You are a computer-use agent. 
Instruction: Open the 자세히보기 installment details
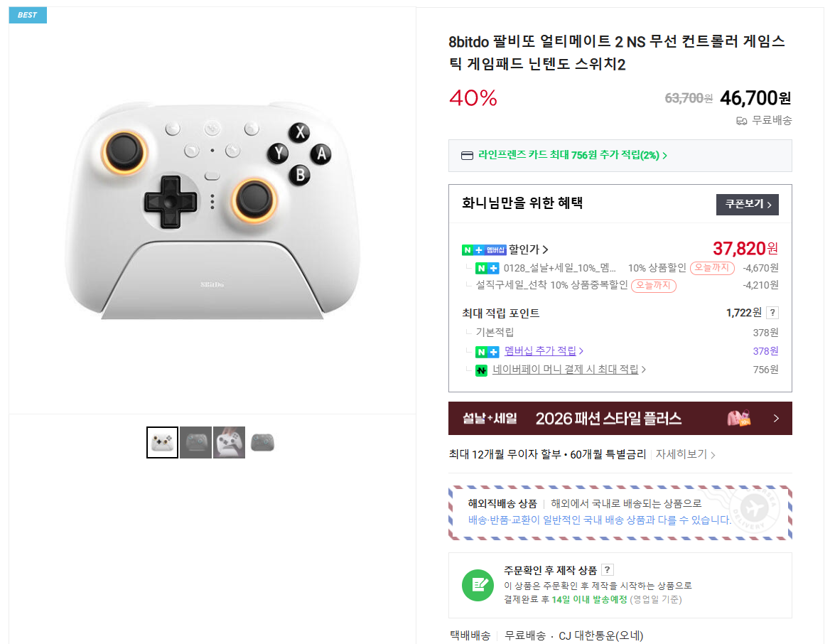685,454
